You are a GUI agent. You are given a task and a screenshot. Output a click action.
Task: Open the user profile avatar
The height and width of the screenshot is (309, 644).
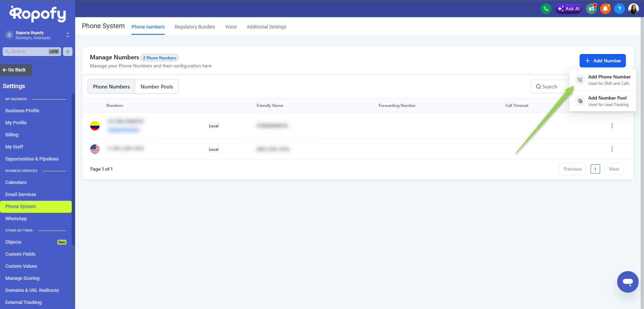pyautogui.click(x=633, y=9)
